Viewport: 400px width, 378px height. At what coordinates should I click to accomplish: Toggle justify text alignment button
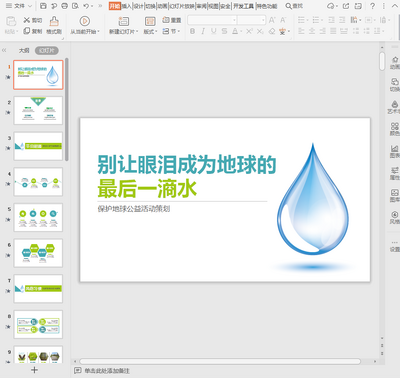point(333,31)
